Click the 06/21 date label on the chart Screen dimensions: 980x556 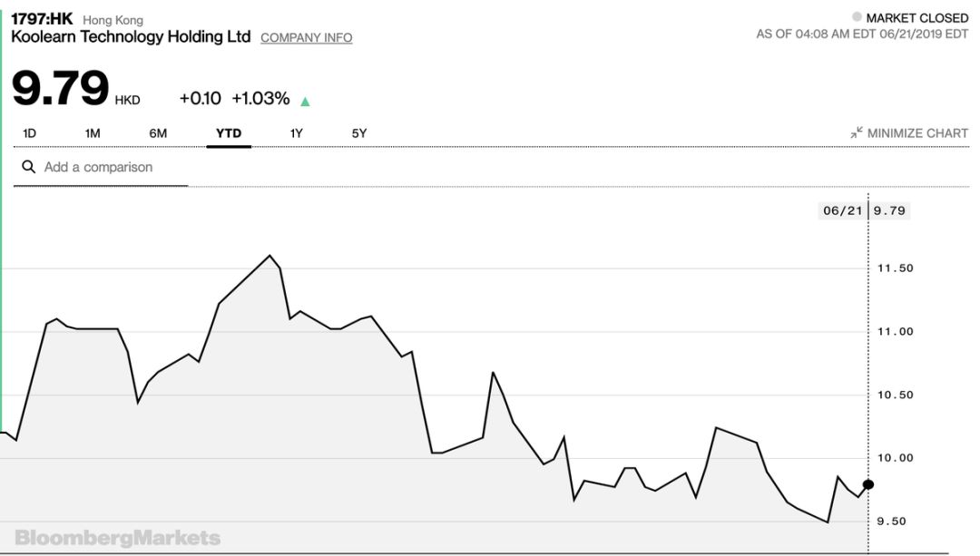(x=840, y=210)
